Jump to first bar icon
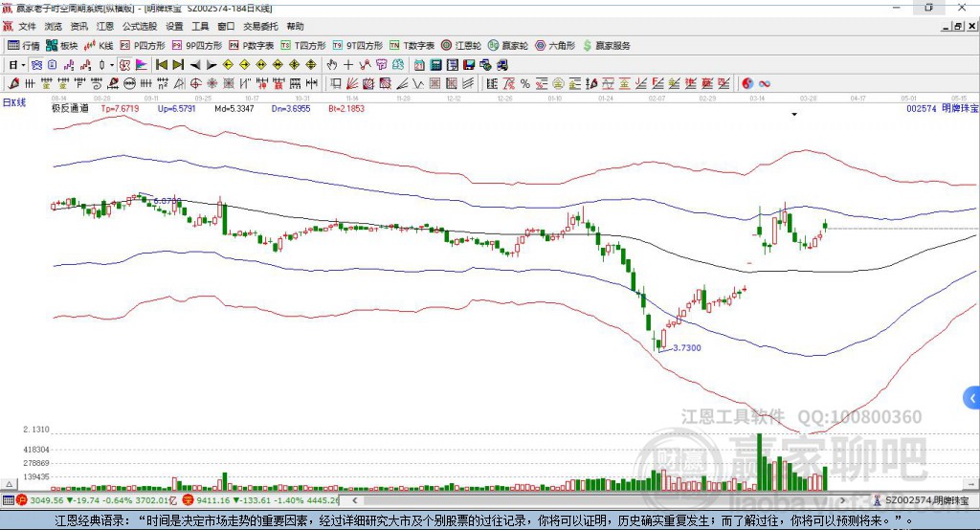Image resolution: width=980 pixels, height=530 pixels. [162, 65]
